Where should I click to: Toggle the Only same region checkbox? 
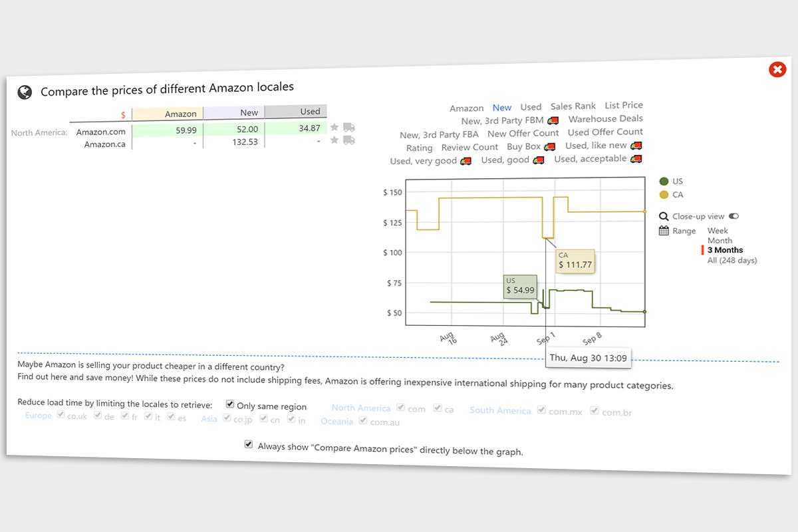tap(230, 404)
